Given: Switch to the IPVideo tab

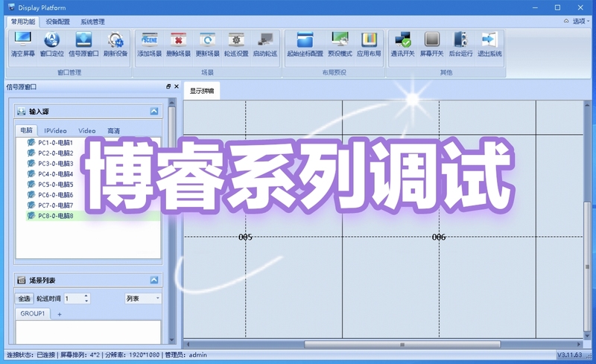Looking at the screenshot, I should pos(55,131).
